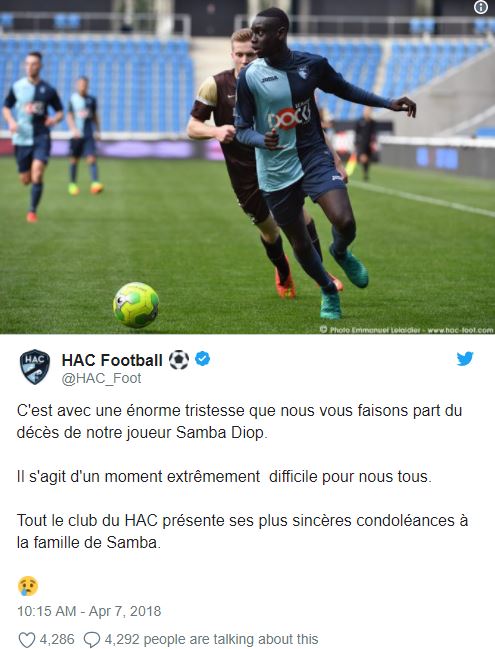Open the tweet's match photo
Screen dimensions: 495x649
tap(248, 167)
